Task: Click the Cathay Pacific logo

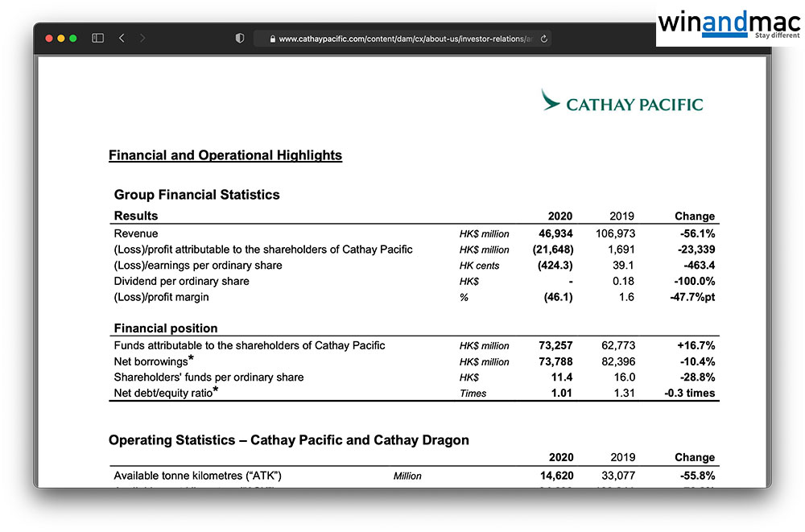Action: tap(621, 102)
